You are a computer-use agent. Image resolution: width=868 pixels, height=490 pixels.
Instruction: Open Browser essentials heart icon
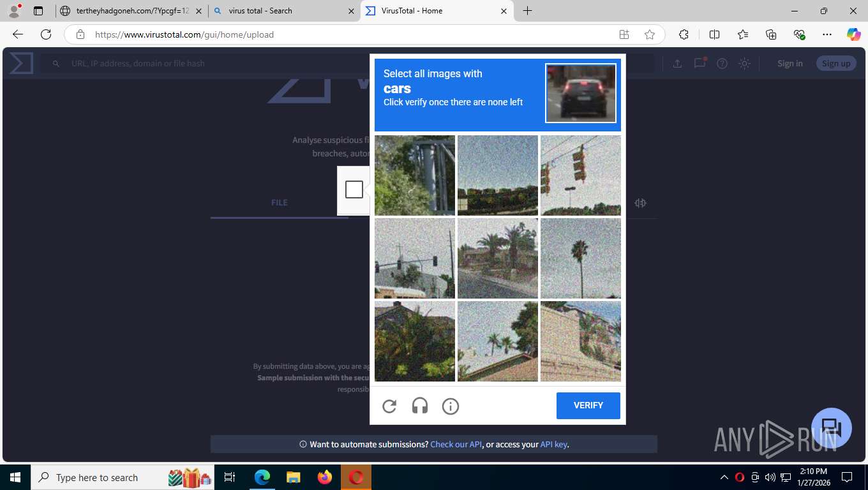[x=799, y=34]
